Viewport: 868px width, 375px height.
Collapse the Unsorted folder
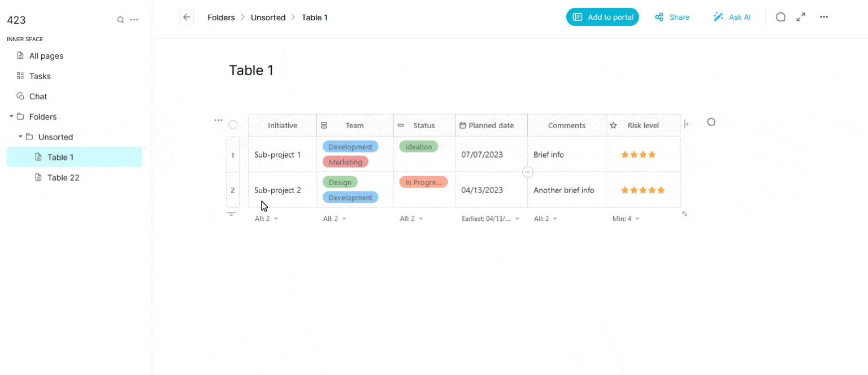(20, 137)
